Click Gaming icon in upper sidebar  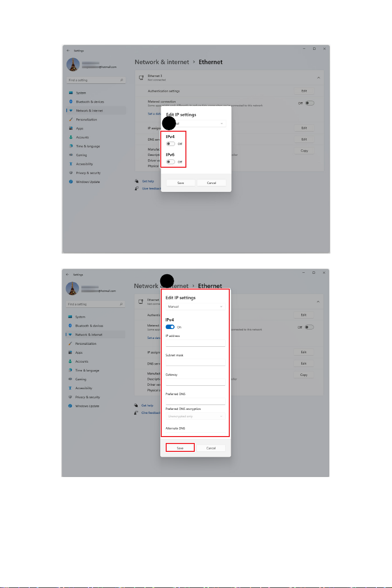coord(71,155)
